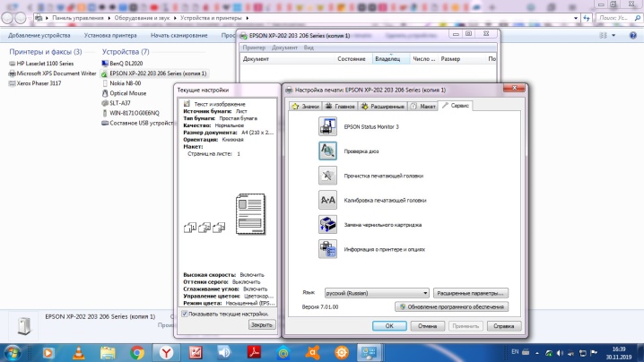This screenshot has width=644, height=362.
Task: Open EPSON Status Monitor 3 icon
Action: point(327,126)
